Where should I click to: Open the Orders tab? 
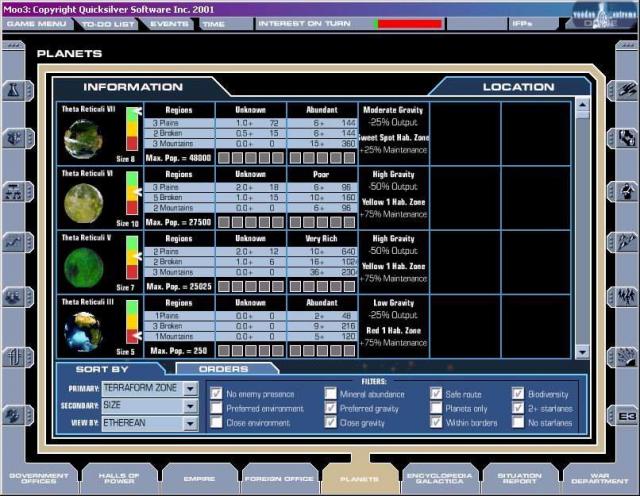click(224, 369)
